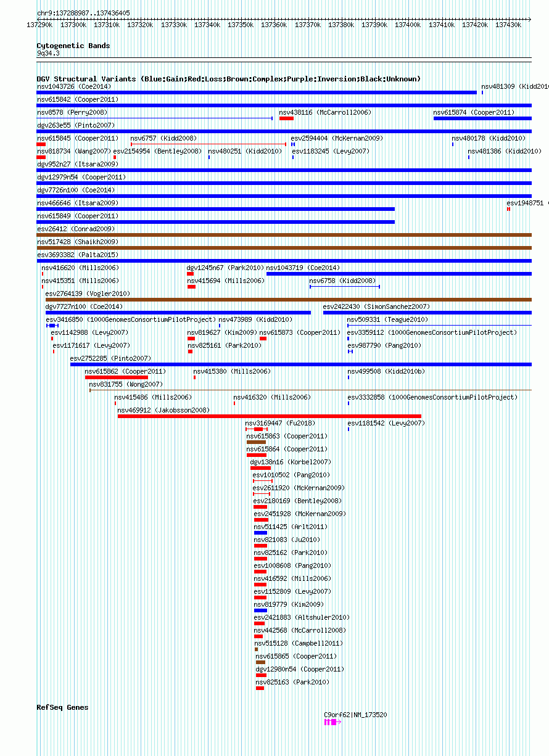The image size is (549, 756).
Task: Select nsv511425 (Arlt2011) gain variant
Action: coord(291,527)
